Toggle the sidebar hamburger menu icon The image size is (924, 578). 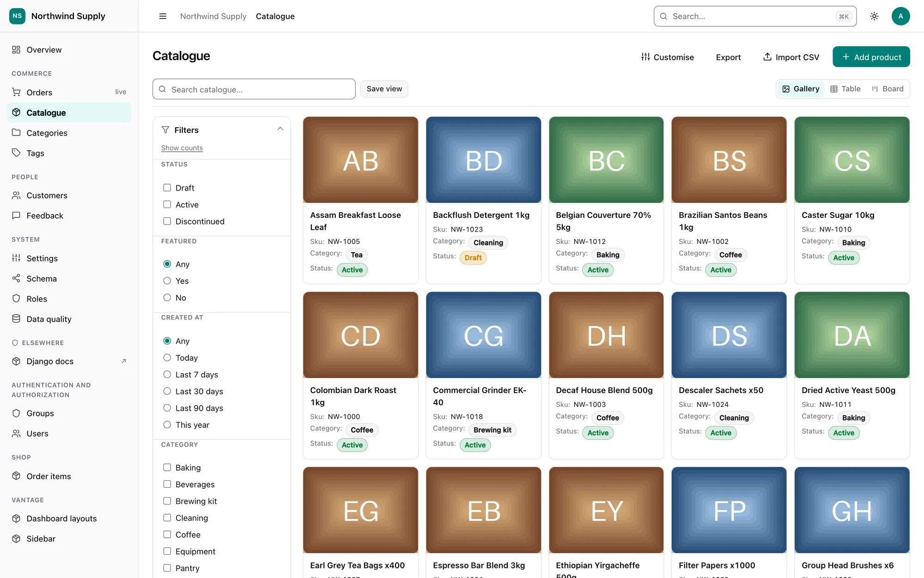tap(163, 16)
